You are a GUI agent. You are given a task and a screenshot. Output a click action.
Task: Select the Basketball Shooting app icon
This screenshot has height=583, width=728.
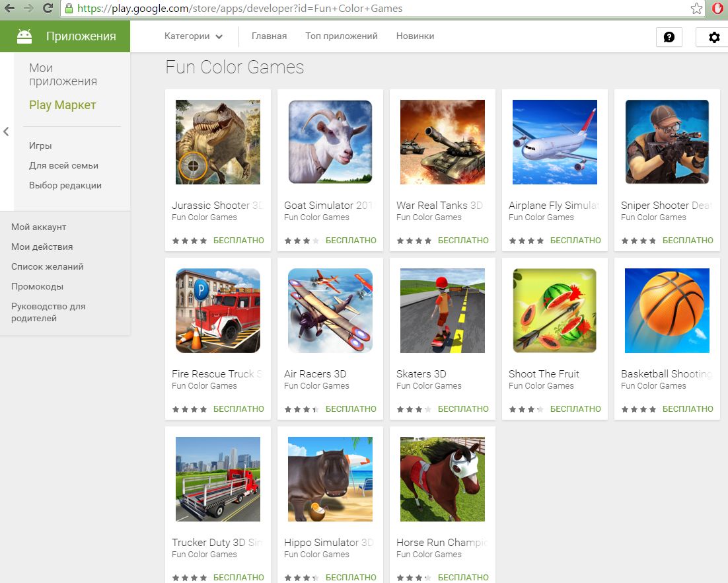(x=667, y=311)
